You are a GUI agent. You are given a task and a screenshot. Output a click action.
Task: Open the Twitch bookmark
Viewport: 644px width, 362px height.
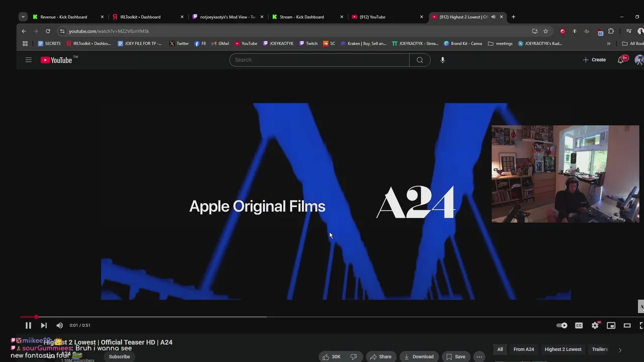pyautogui.click(x=308, y=44)
